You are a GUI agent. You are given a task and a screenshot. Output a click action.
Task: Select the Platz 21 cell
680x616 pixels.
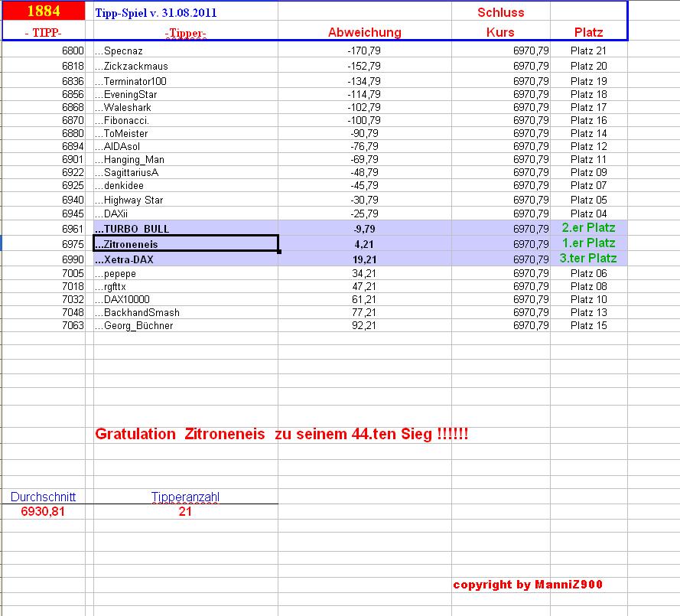[588, 51]
